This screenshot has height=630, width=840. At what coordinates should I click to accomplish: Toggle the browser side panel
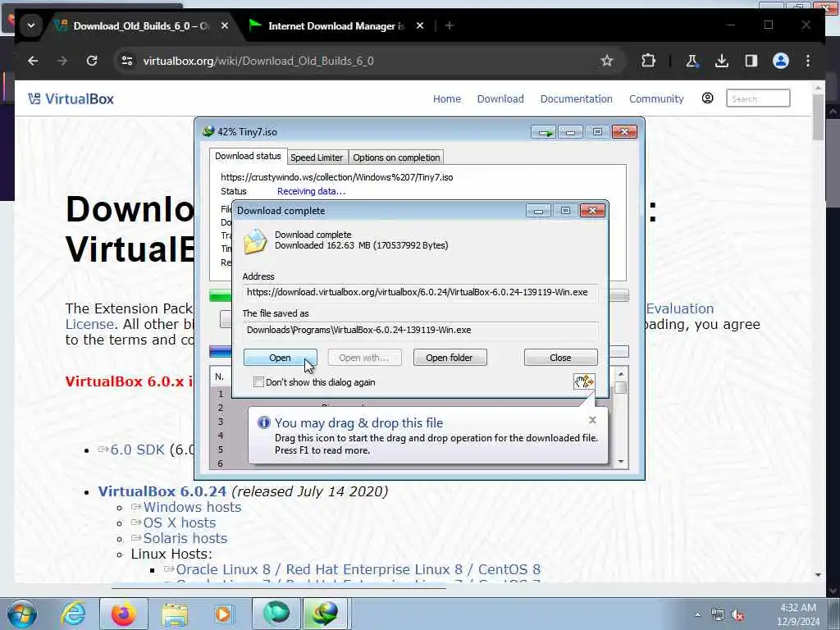coord(751,61)
